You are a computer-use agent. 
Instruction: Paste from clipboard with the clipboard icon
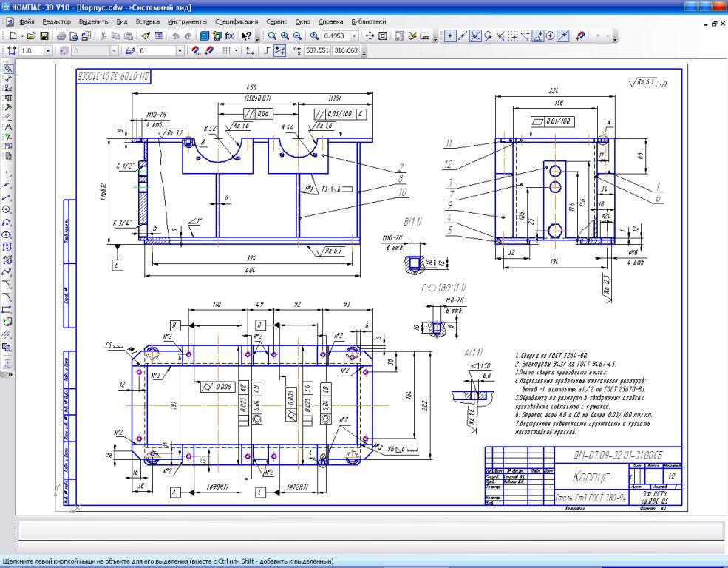point(129,35)
